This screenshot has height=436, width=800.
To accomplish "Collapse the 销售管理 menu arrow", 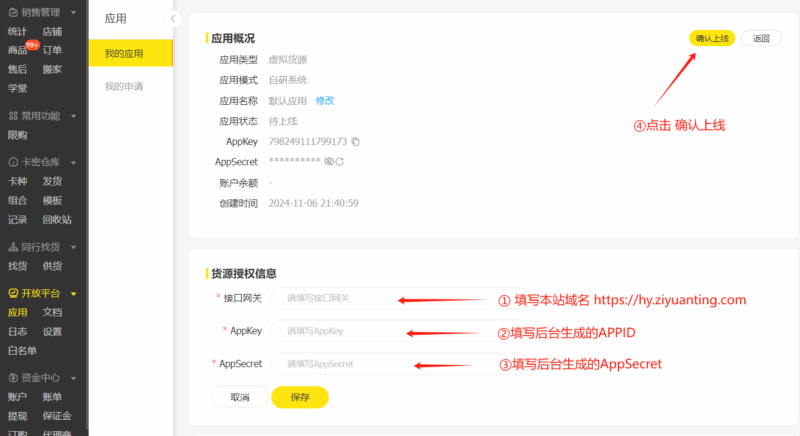I will click(74, 13).
